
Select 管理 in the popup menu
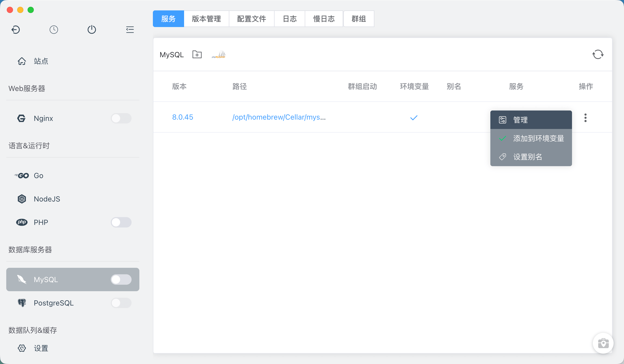[x=531, y=120]
